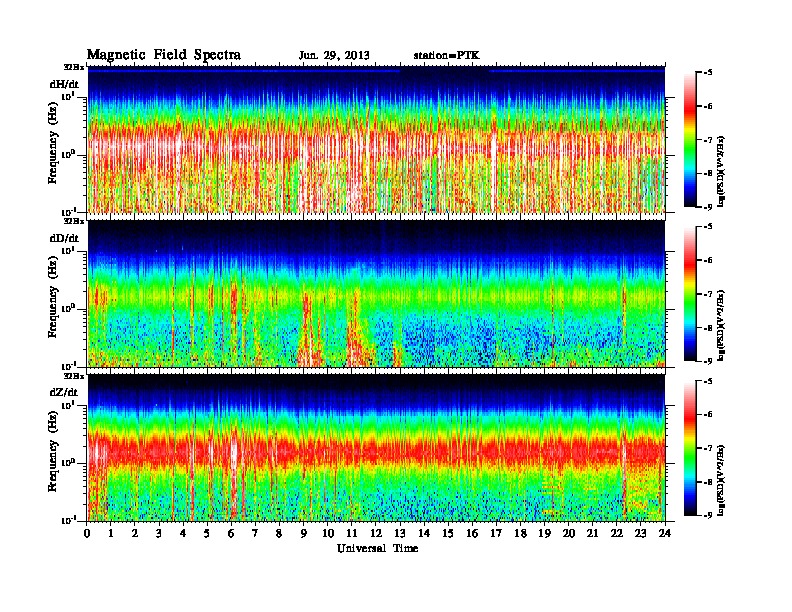Image resolution: width=792 pixels, height=612 pixels.
Task: Click the dD/dt panel's "Frequency (Hz)" label
Action: tap(53, 298)
